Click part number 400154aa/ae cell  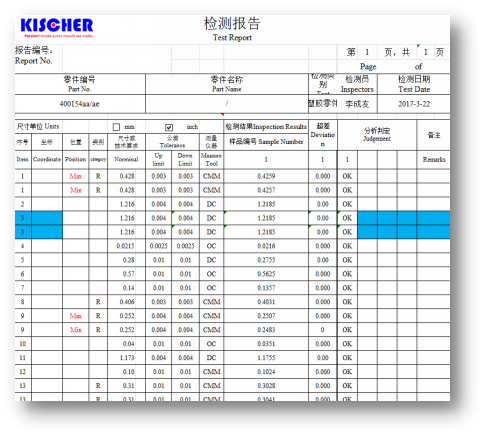[80, 104]
